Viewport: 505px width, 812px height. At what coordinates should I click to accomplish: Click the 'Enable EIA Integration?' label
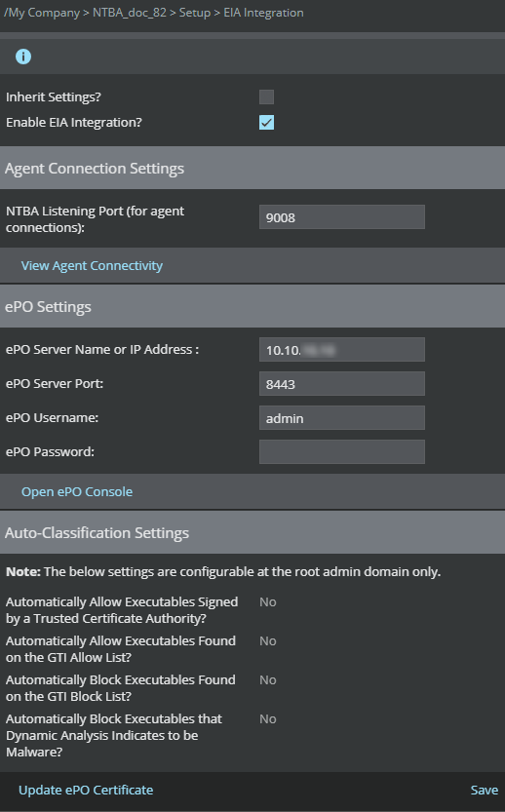pos(73,123)
